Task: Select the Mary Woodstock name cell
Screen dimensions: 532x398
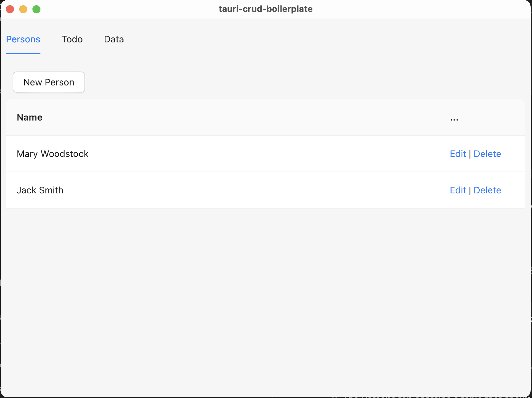Action: pos(53,154)
